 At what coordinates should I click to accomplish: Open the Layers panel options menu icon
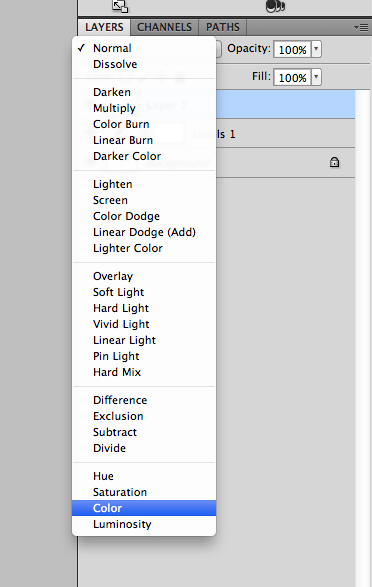(x=361, y=27)
